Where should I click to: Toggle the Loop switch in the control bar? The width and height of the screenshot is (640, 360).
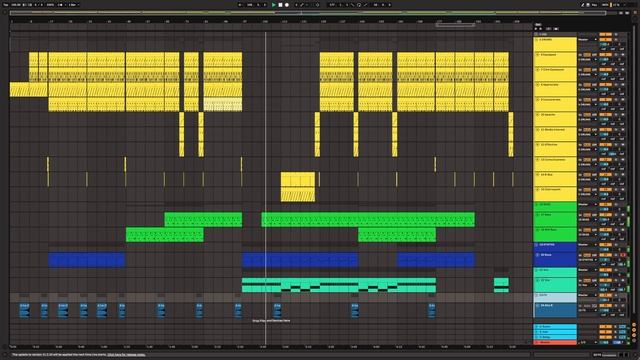click(359, 5)
